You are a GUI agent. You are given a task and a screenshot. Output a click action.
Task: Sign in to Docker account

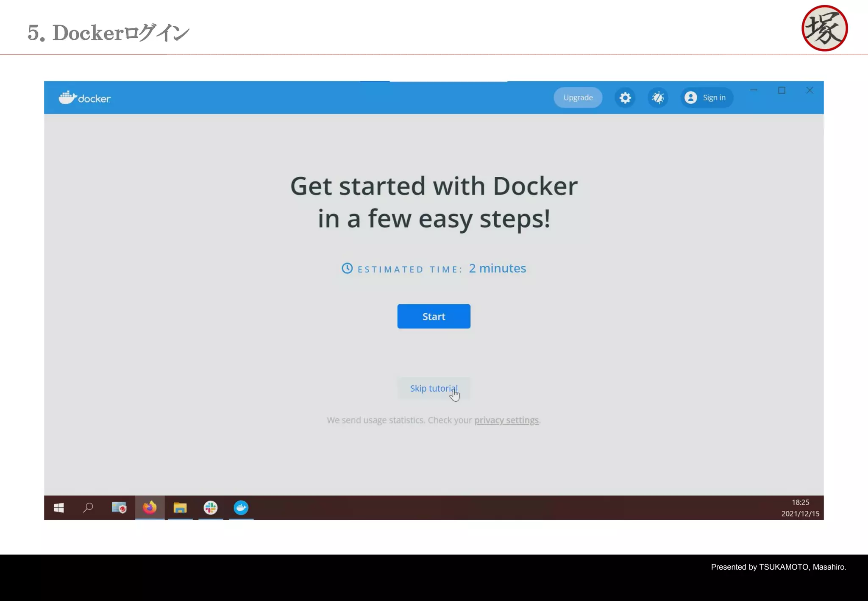[x=707, y=97]
